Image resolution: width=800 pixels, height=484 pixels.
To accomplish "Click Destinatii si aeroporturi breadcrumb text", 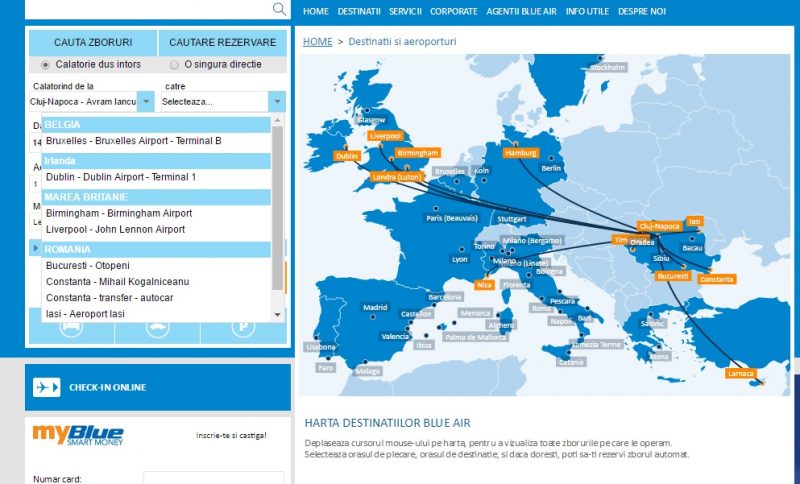I will (x=402, y=42).
